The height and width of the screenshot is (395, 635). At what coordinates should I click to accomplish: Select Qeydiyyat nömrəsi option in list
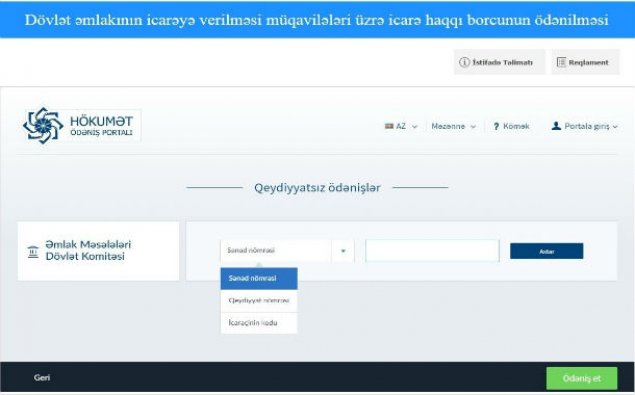pos(259,301)
